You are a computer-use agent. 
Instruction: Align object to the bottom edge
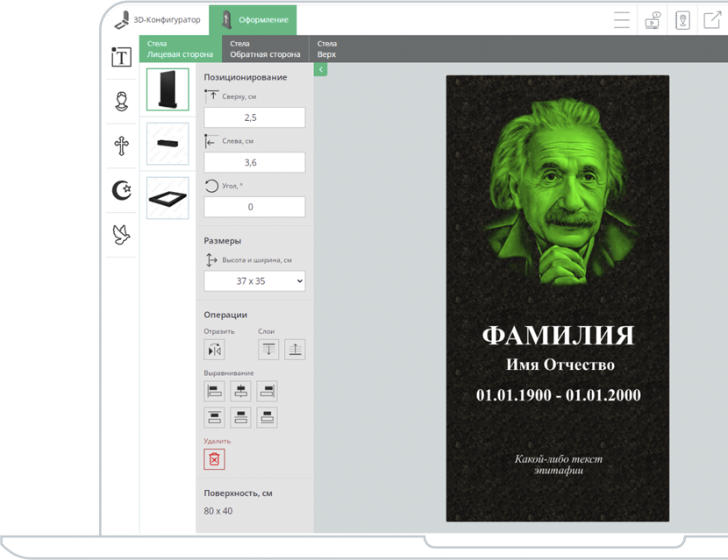pyautogui.click(x=267, y=417)
